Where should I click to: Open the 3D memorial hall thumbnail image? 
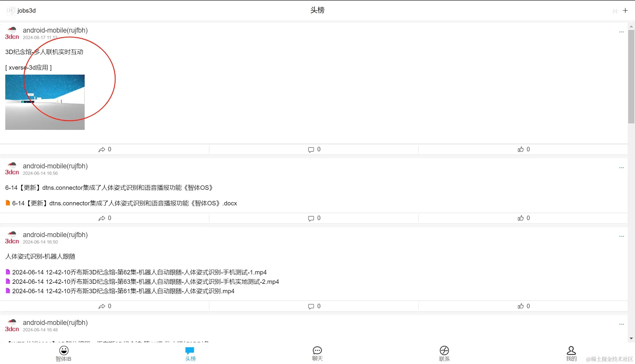(x=45, y=102)
